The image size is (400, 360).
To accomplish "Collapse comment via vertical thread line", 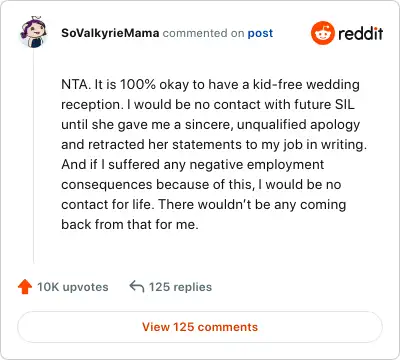I will coord(34,156).
